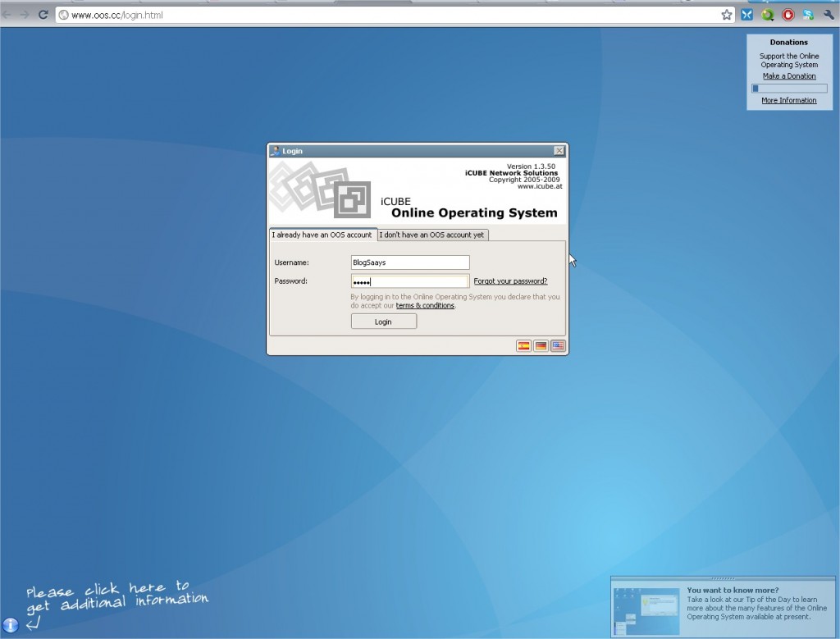Select the US flag English language icon
The height and width of the screenshot is (639, 840).
[558, 346]
